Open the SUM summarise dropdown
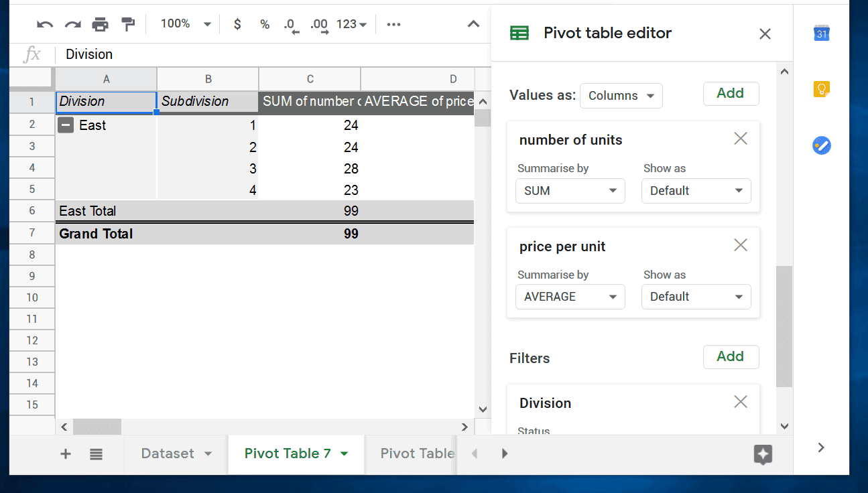The image size is (868, 493). tap(570, 191)
